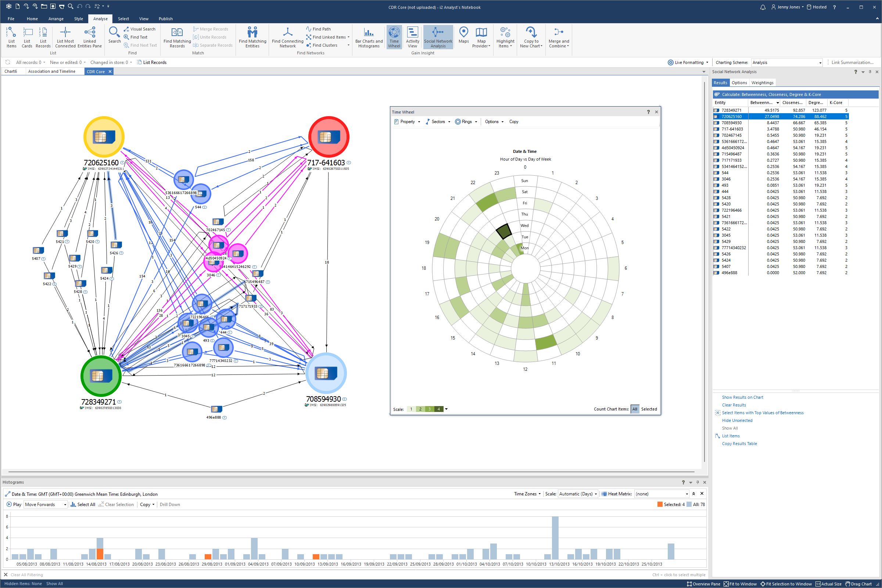This screenshot has height=588, width=882.
Task: Open the Time Wheel tool
Action: (394, 37)
